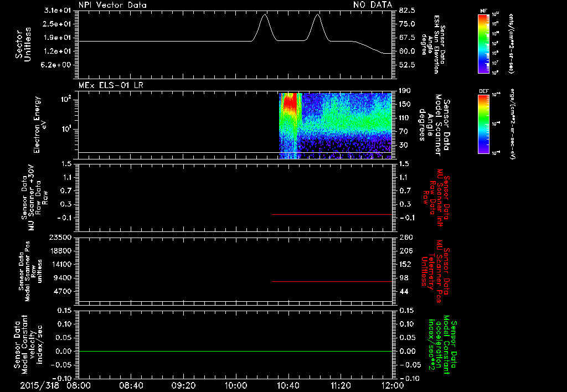This screenshot has width=567, height=392.
Task: Click the '150' scanner angle tick
Action: pyautogui.click(x=405, y=105)
